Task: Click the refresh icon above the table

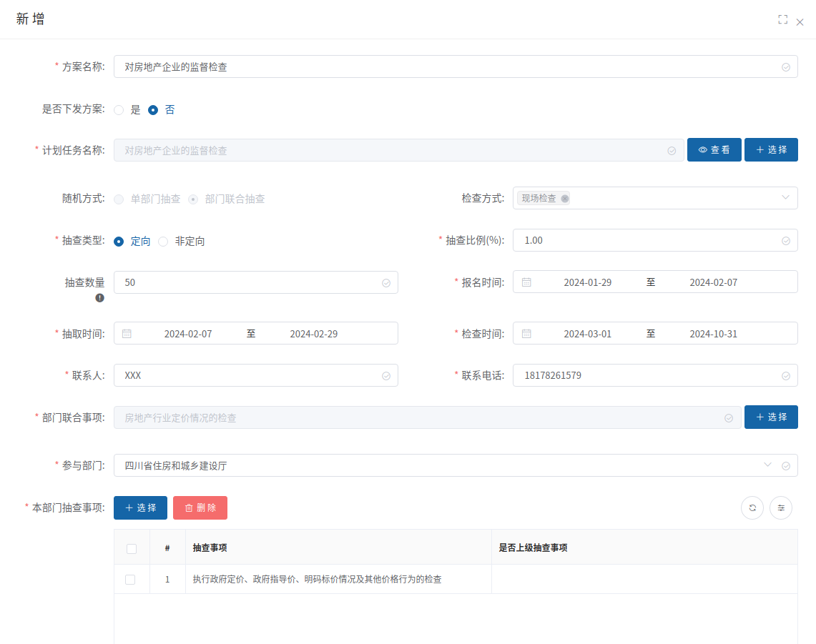Action: [752, 508]
